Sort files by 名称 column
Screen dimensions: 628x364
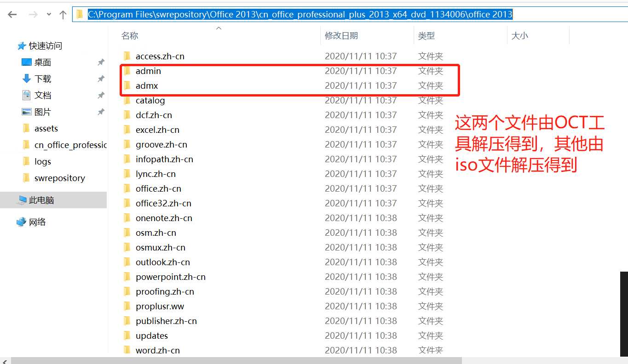(130, 35)
